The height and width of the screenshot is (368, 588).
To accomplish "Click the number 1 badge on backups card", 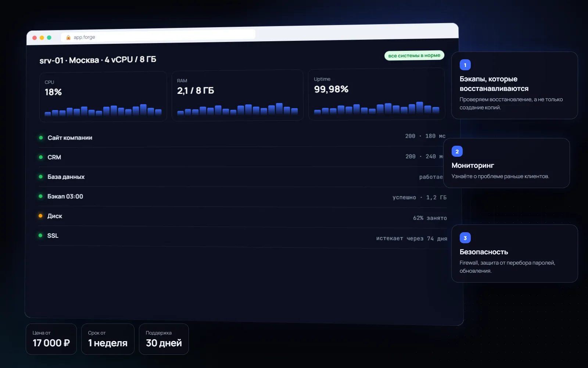I will click(x=465, y=65).
